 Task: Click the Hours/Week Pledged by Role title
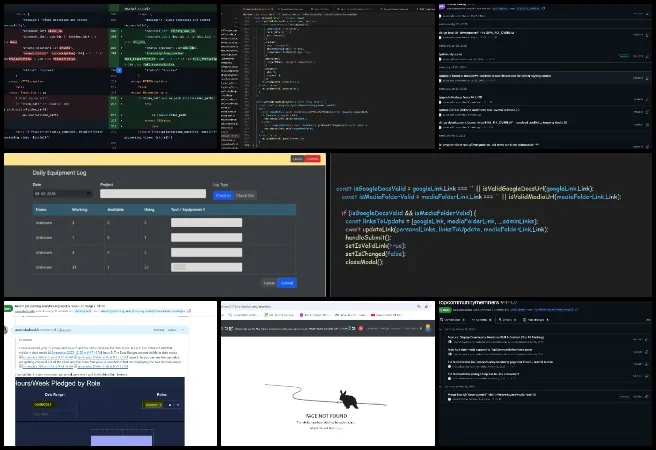[58, 383]
